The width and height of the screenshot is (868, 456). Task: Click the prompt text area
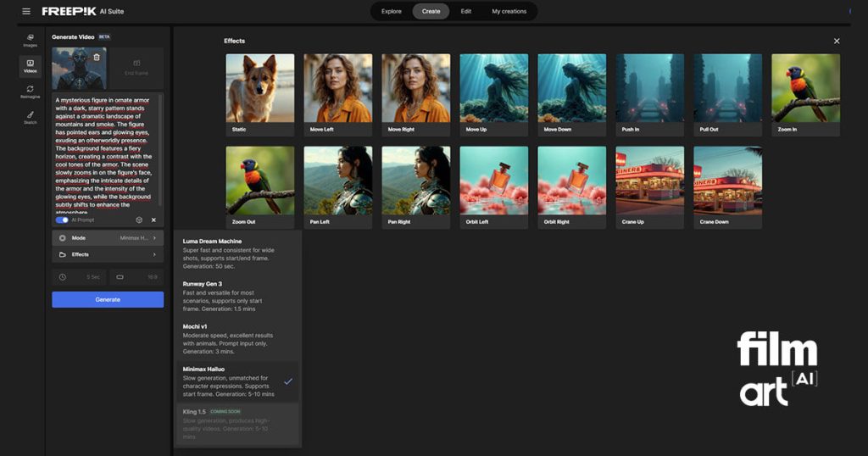click(105, 153)
